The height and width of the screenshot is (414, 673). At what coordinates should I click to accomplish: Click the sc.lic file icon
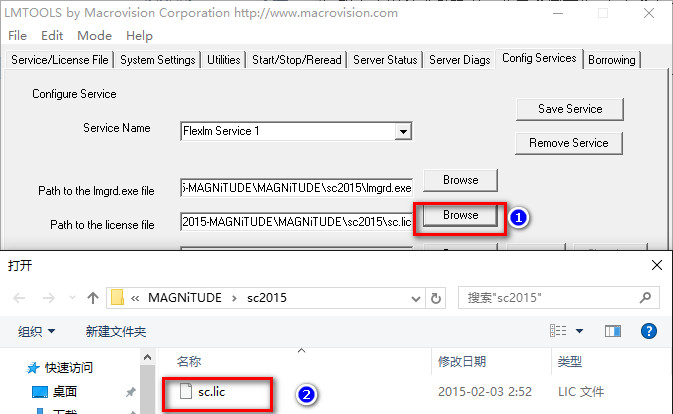[185, 391]
